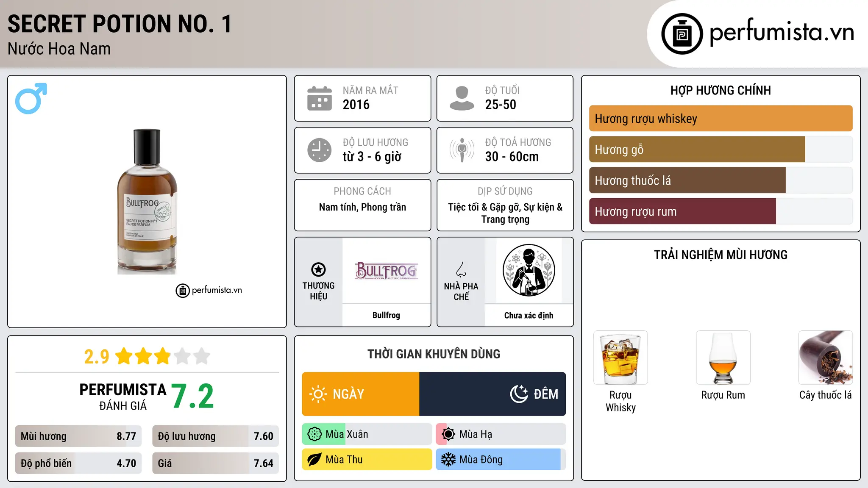
Task: Click the occasion text "Tiệc tối & Gặp gỡ"
Action: tap(484, 207)
